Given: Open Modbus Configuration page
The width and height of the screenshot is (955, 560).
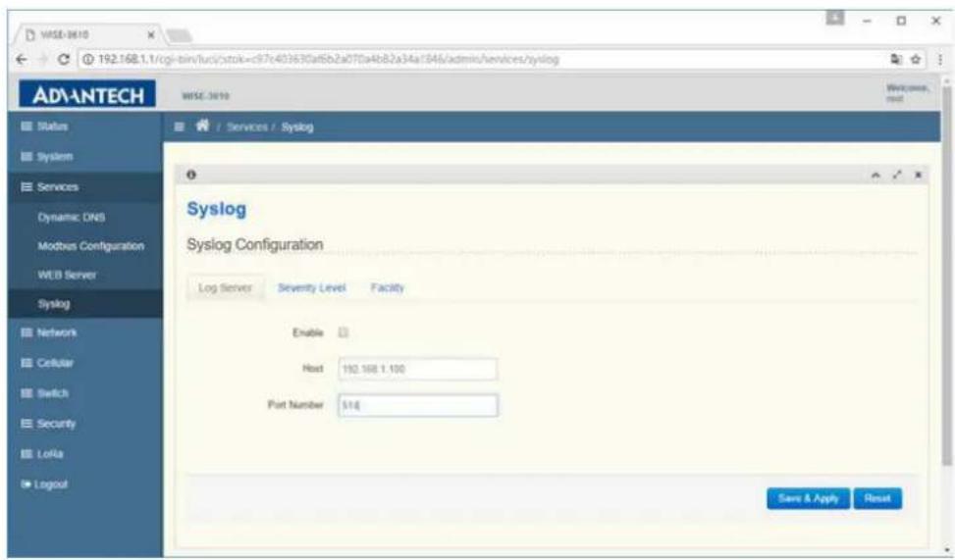Looking at the screenshot, I should click(90, 246).
